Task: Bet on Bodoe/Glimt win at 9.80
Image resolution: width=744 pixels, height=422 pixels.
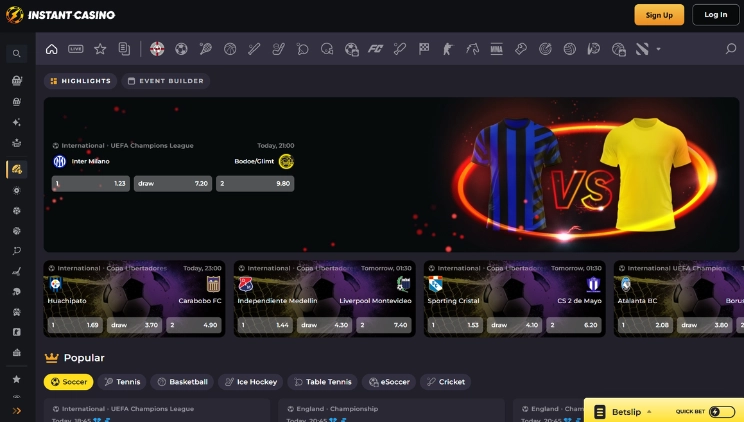Action: coord(255,183)
